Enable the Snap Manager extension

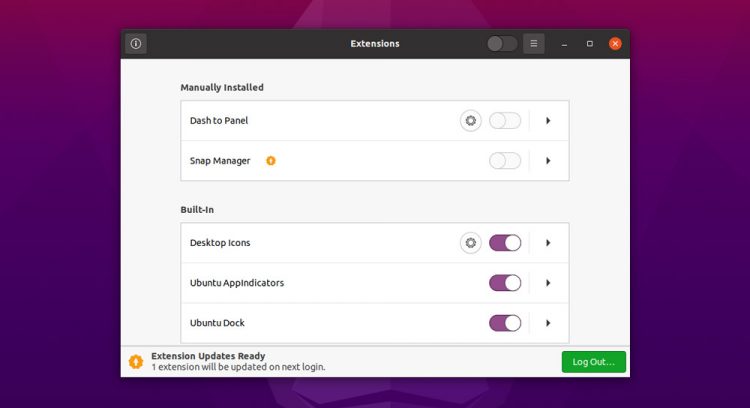coord(505,161)
